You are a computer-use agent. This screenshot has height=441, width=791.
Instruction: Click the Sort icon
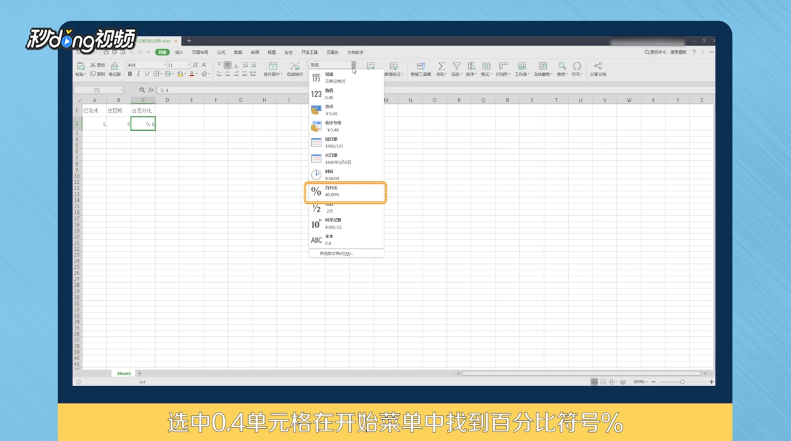[471, 66]
